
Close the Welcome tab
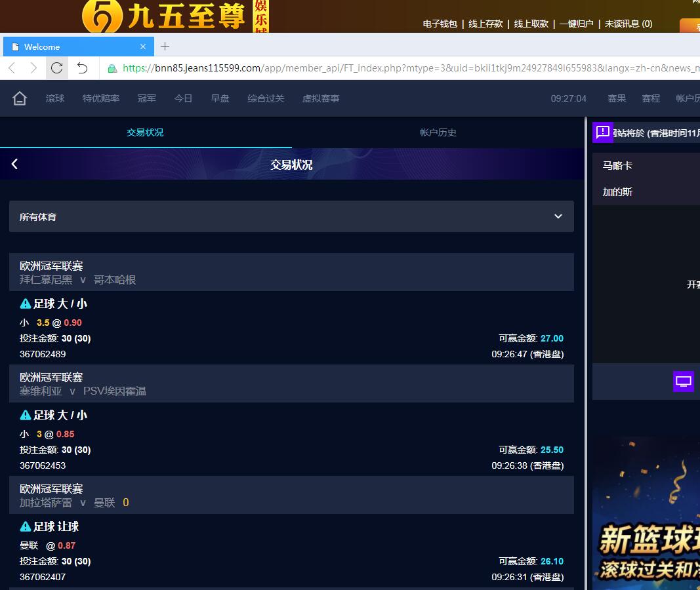point(143,47)
